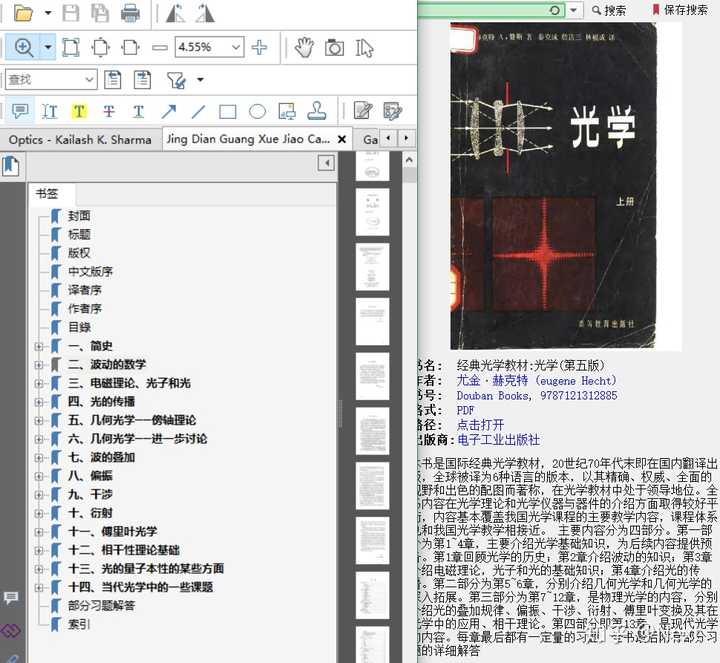Close the Jing Dian Guang Xue tab
This screenshot has height=663, width=720.
(x=342, y=139)
